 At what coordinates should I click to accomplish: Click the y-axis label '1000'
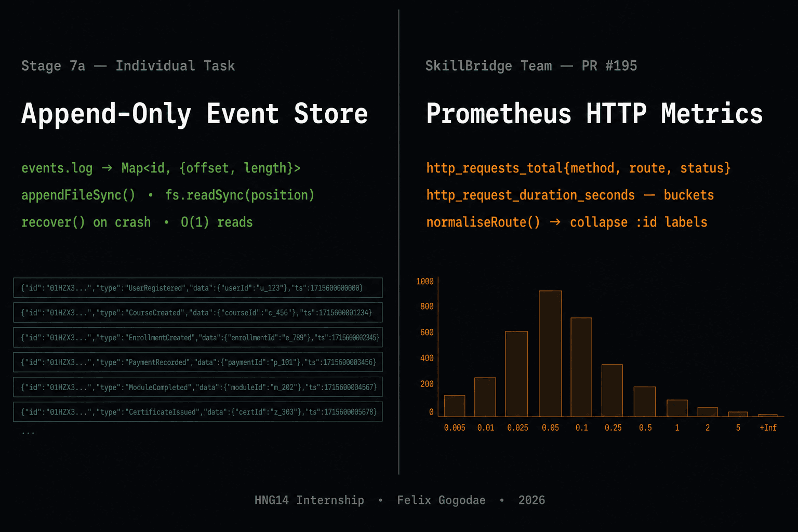click(x=425, y=281)
